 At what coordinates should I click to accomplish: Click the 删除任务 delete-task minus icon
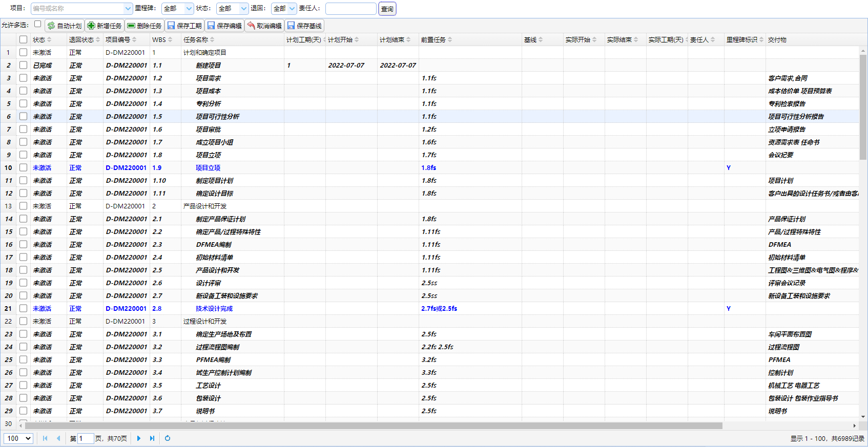coord(131,26)
